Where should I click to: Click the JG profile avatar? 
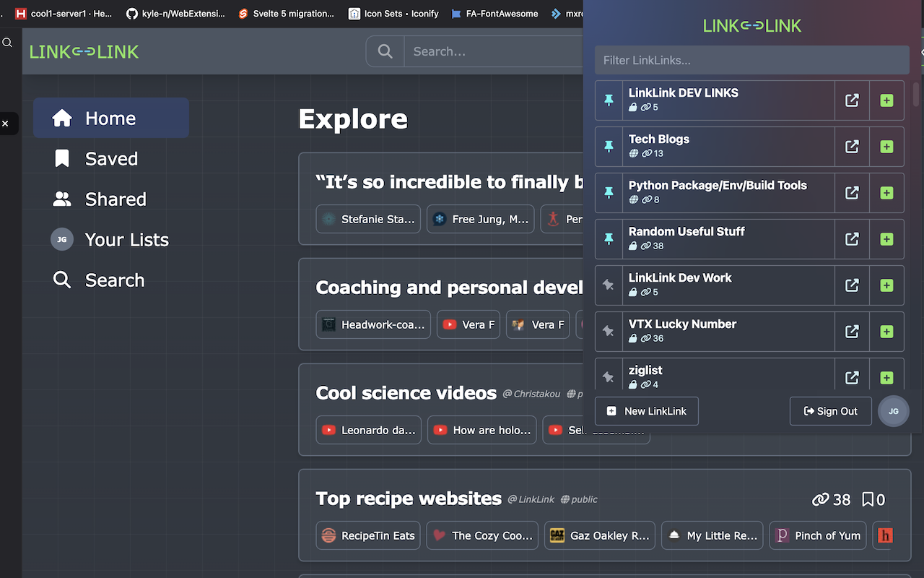pos(894,411)
